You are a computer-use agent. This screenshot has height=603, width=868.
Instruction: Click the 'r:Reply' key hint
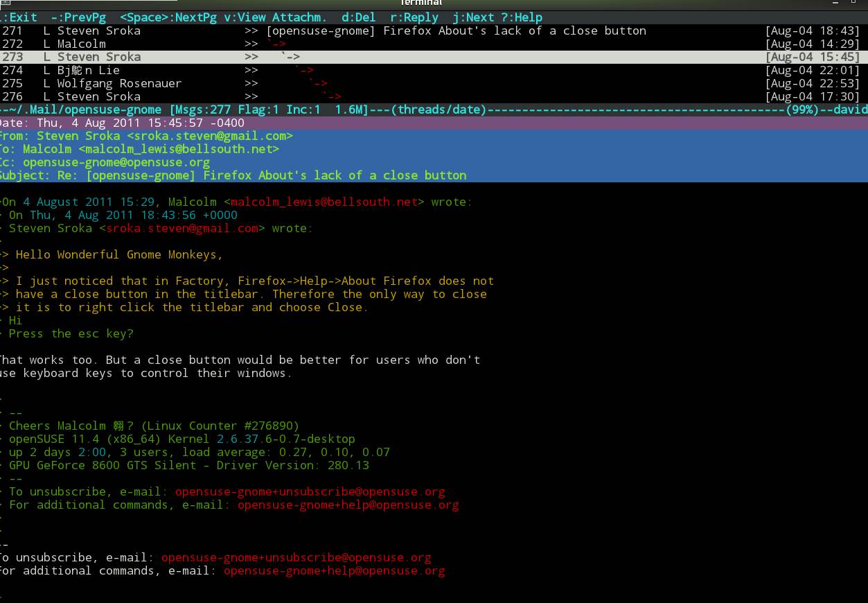point(414,17)
